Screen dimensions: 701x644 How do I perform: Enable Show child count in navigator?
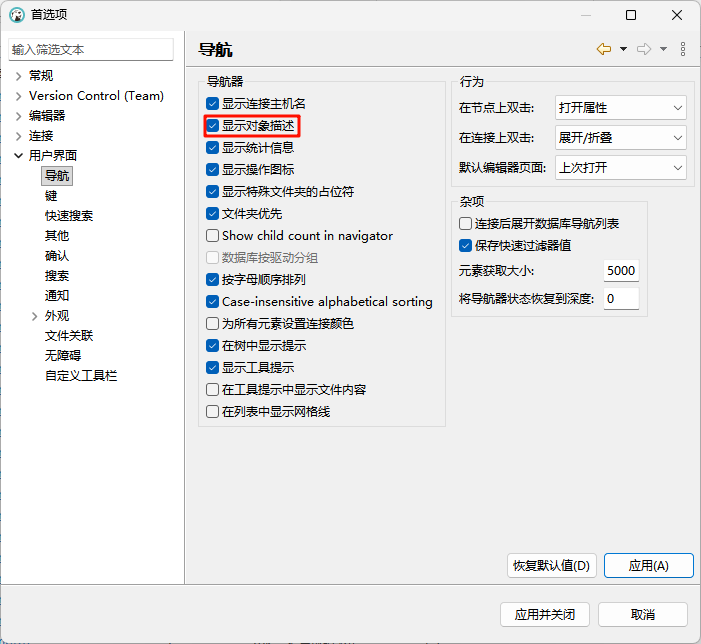212,236
